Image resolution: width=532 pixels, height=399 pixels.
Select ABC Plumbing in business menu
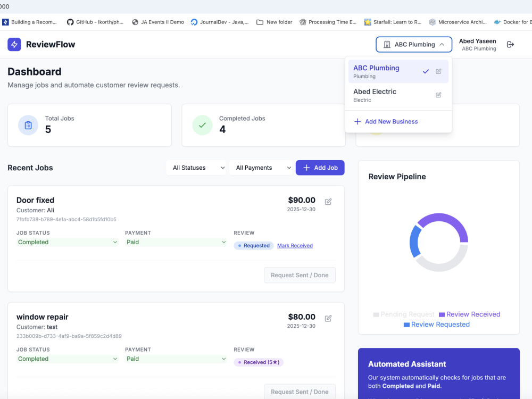click(398, 71)
